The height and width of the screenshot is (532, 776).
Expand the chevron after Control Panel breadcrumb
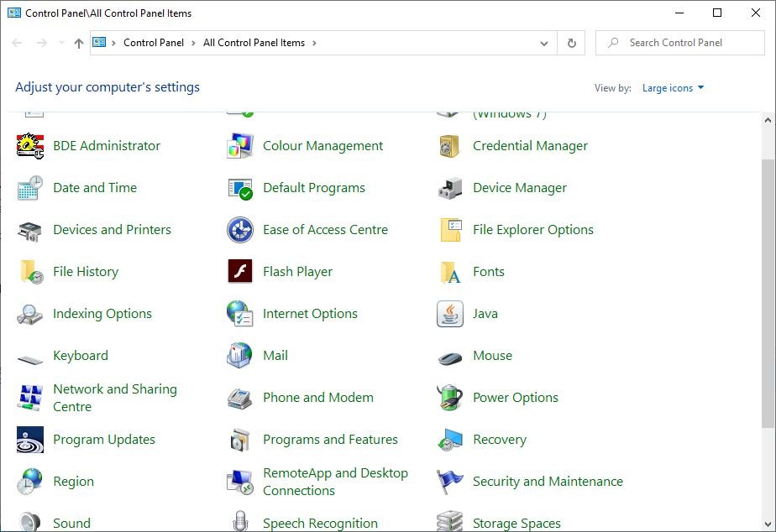coord(193,43)
